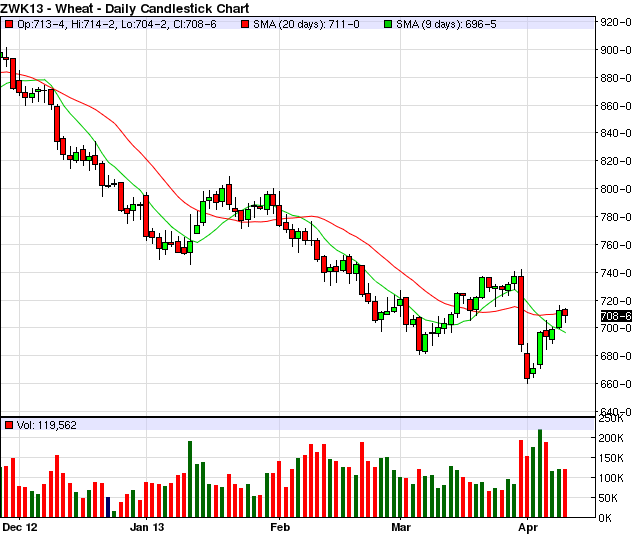Viewport: 640px width, 536px height.
Task: Click the red OHLC legend swatch
Action: point(9,24)
